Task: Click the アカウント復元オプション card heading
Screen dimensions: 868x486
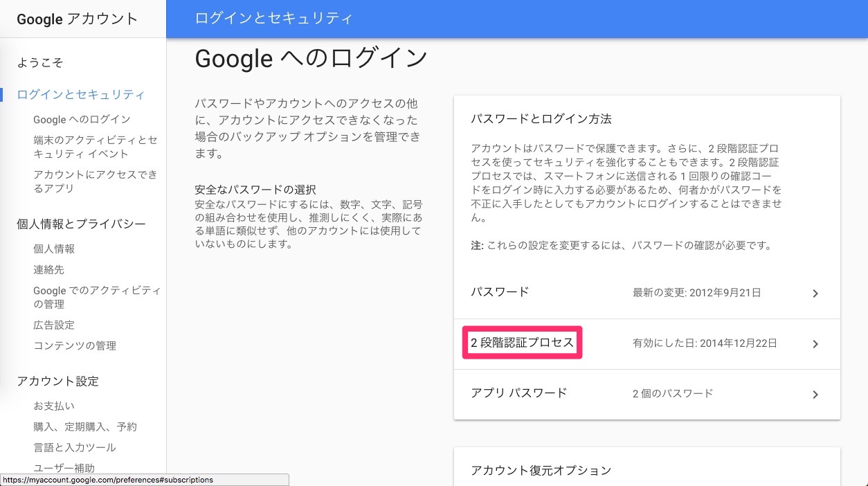Action: click(x=541, y=471)
